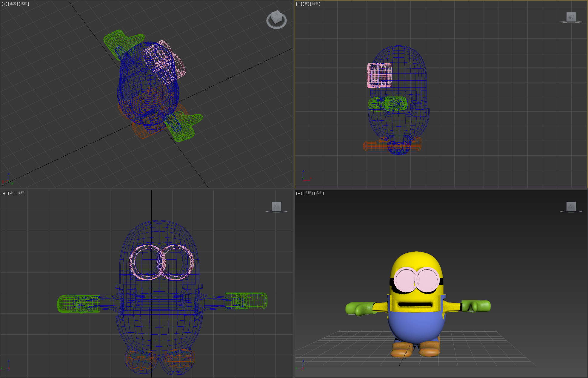The height and width of the screenshot is (378, 588).
Task: Select the left green glove wireframe in 左 viewport
Action: [x=78, y=304]
